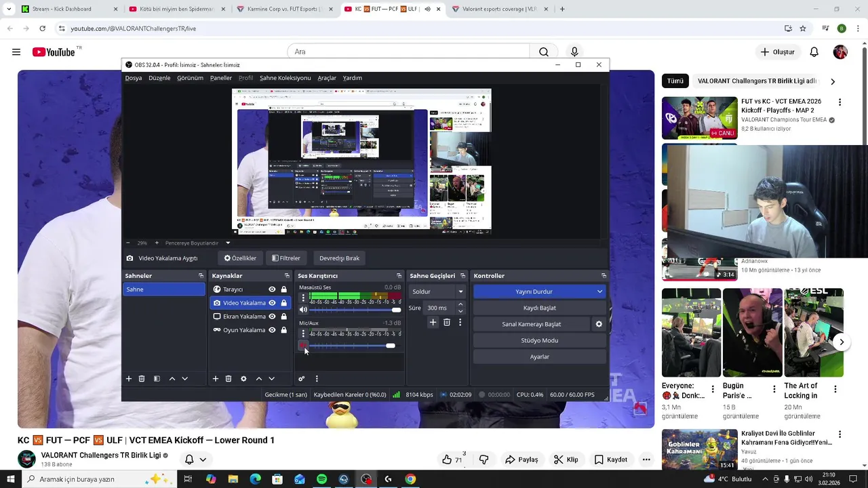Unlock the Tarayıcı source lock
Image resolution: width=868 pixels, height=488 pixels.
283,289
